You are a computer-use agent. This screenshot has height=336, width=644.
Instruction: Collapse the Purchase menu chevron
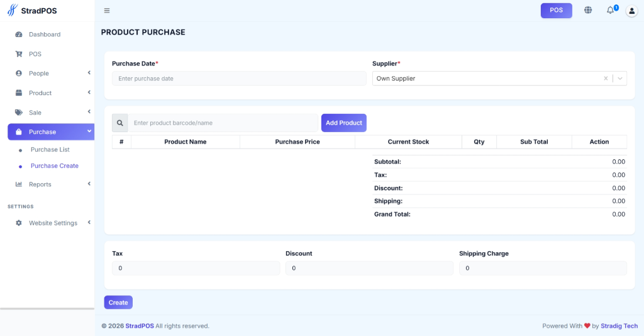click(89, 132)
